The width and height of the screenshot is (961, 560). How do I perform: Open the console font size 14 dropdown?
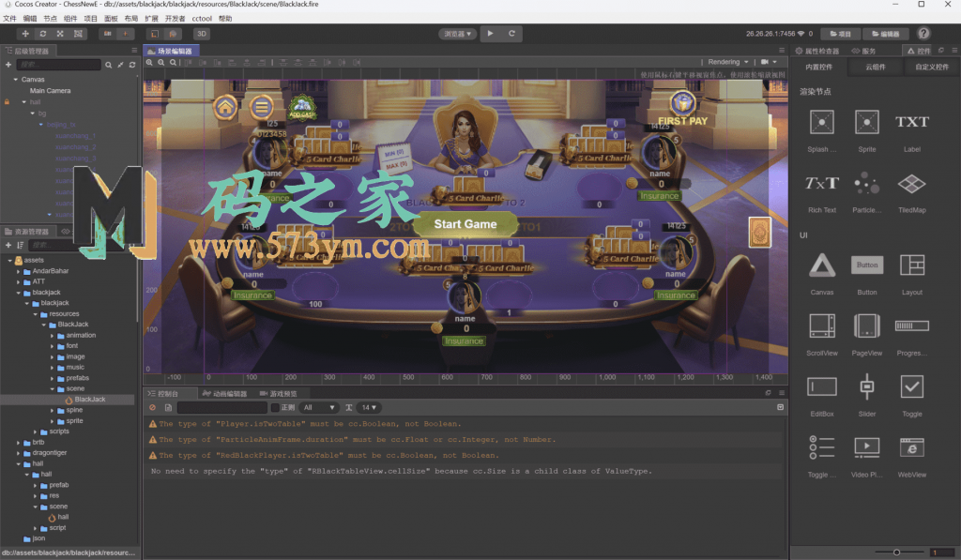pyautogui.click(x=368, y=407)
